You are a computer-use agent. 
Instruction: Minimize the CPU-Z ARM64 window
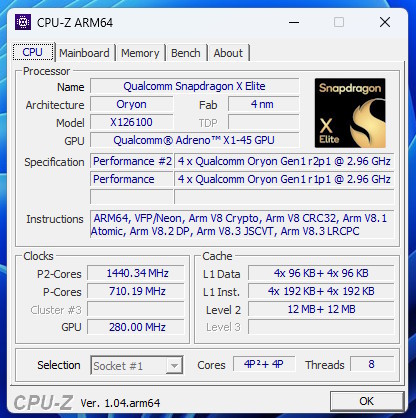pyautogui.click(x=294, y=22)
